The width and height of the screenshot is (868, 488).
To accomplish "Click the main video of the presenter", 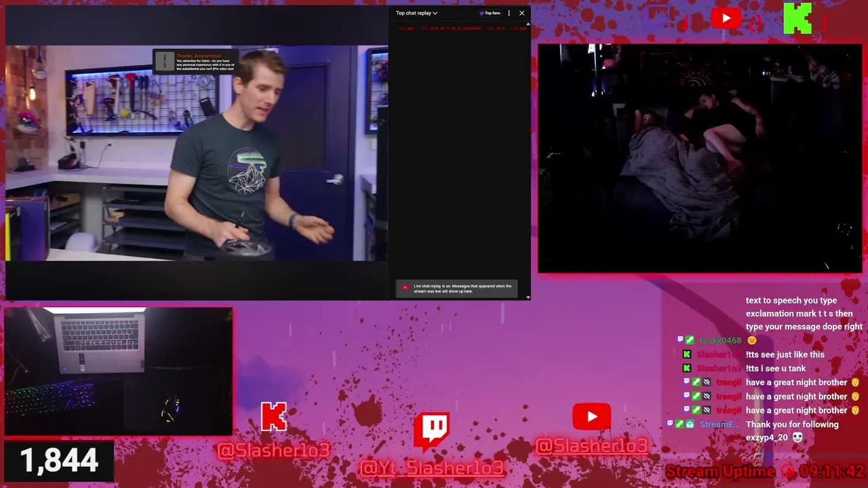I will pos(197,153).
